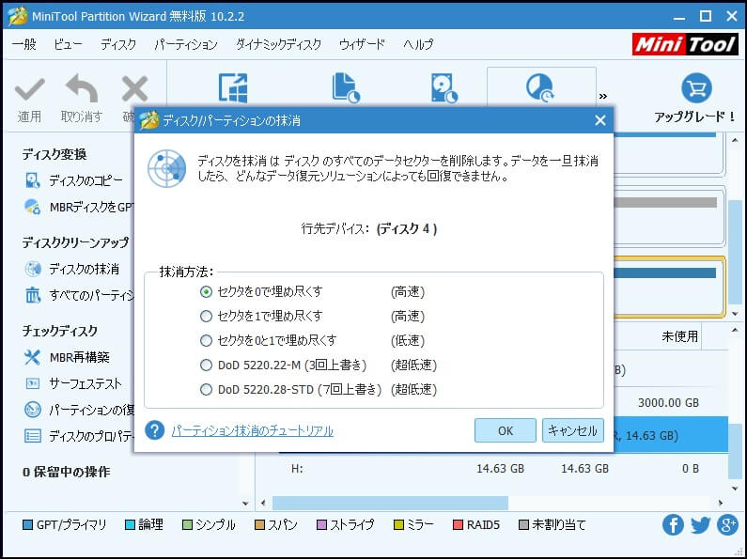Open the ビュー menu

(68, 44)
